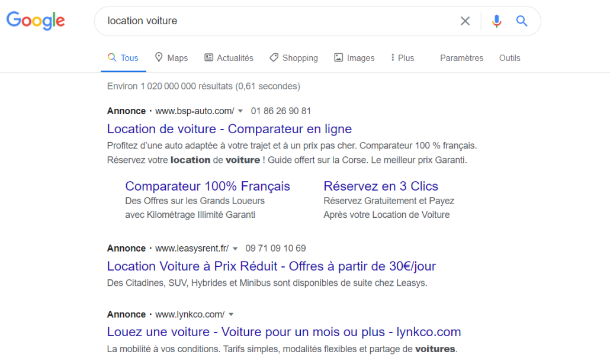Viewport: 610px width, 364px height.
Task: Click the Google logo
Action: pos(36,21)
